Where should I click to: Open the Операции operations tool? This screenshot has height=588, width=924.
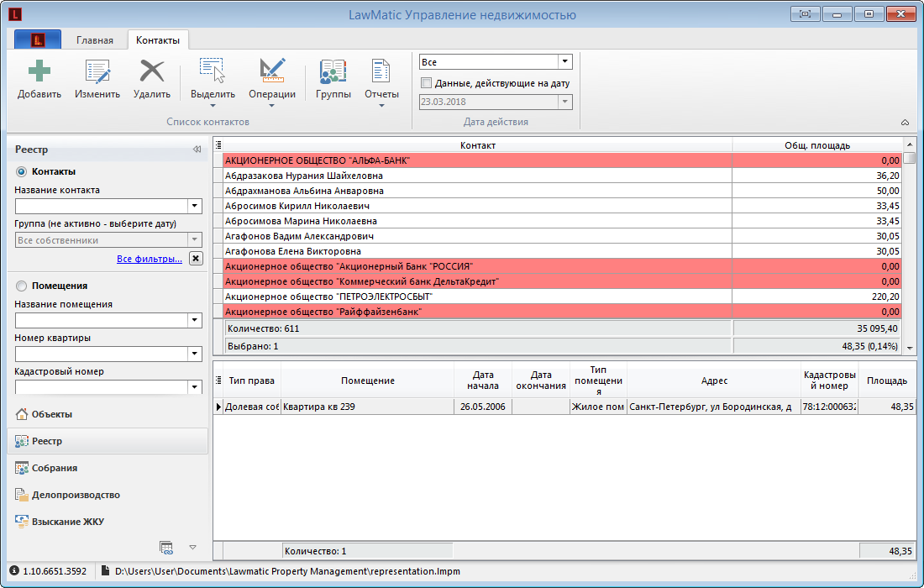pyautogui.click(x=271, y=82)
